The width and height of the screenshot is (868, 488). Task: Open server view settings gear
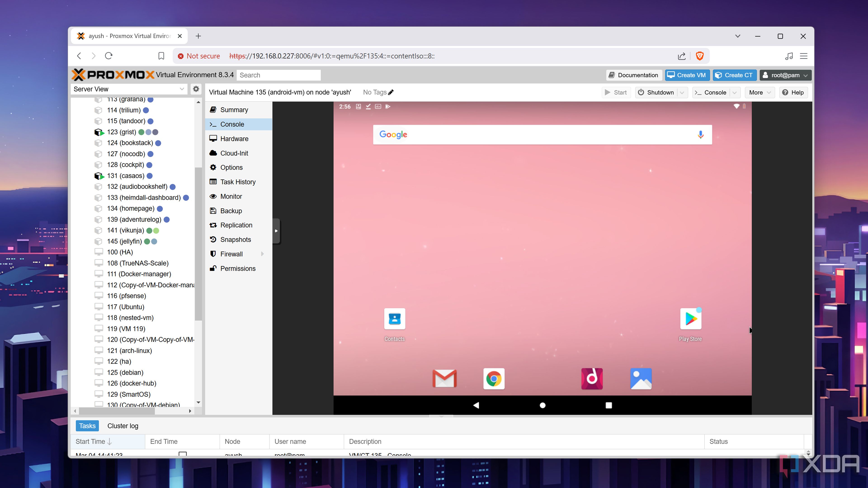[196, 89]
